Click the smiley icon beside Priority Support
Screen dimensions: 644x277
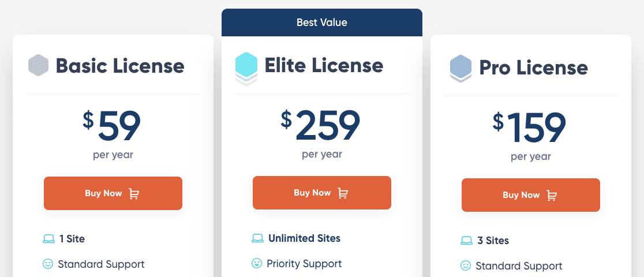[x=257, y=263]
